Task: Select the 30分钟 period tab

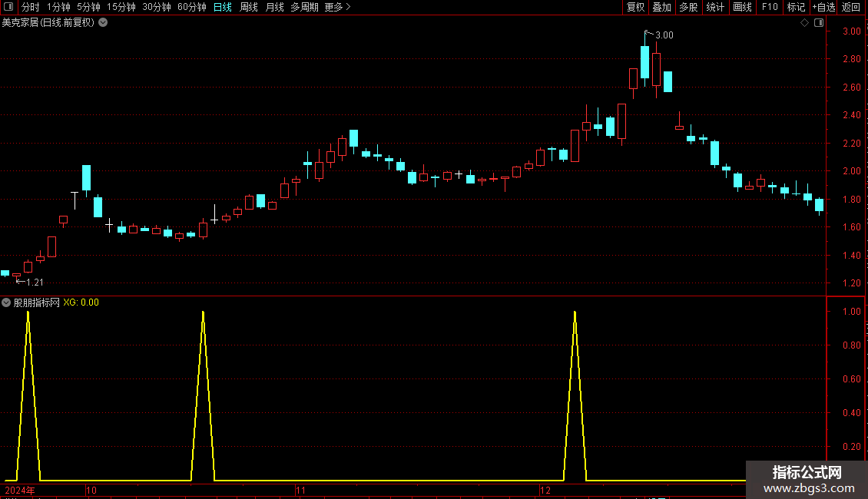Action: point(157,7)
